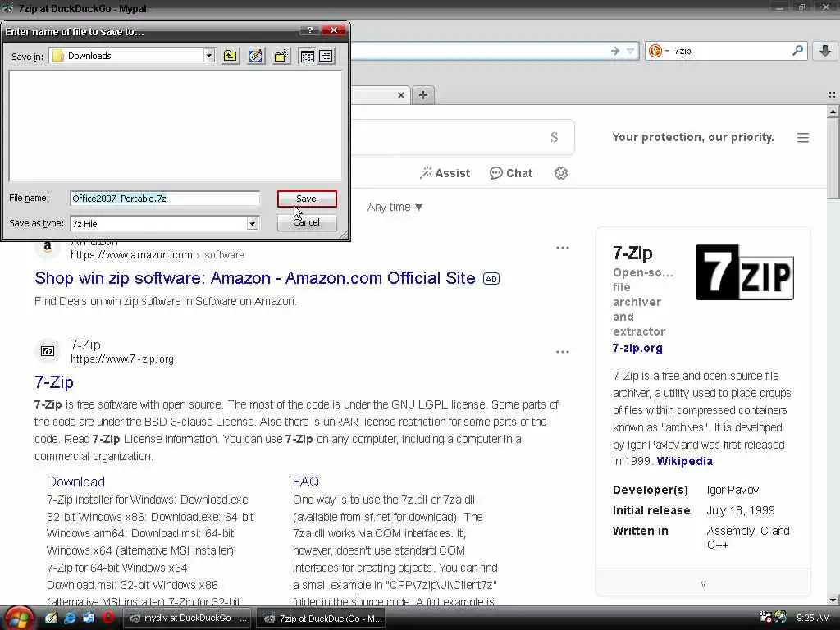840x630 pixels.
Task: Click the browser downloads arrow icon
Action: click(x=825, y=51)
